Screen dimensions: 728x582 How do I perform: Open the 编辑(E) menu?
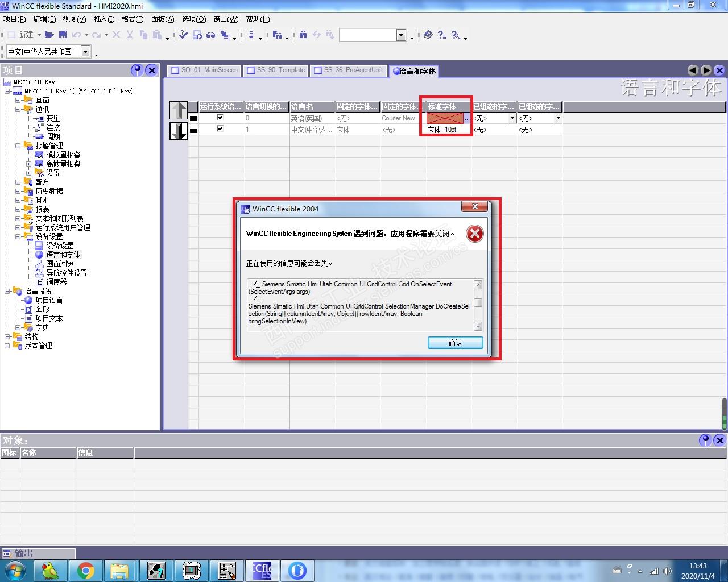click(x=44, y=19)
